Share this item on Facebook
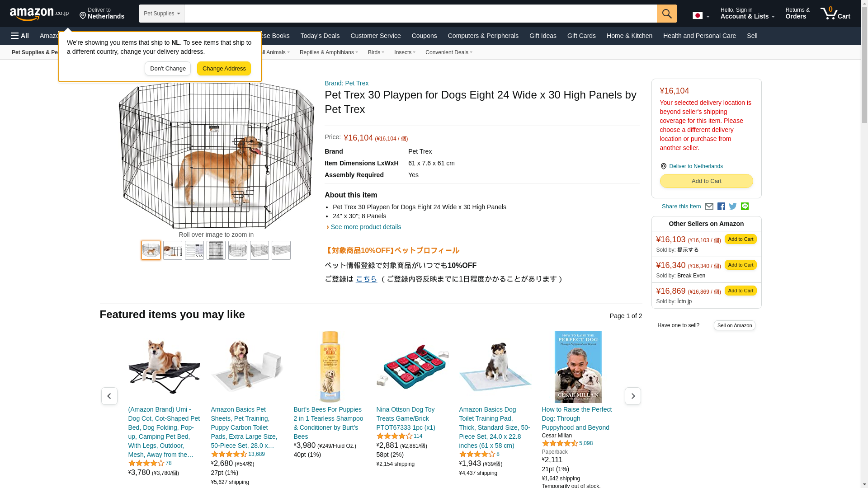The width and height of the screenshot is (868, 488). pos(721,206)
